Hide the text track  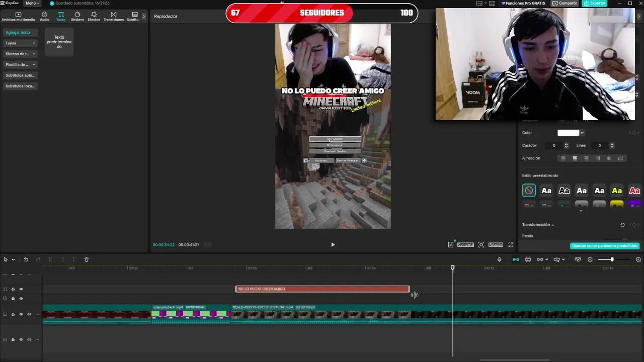[x=21, y=289]
